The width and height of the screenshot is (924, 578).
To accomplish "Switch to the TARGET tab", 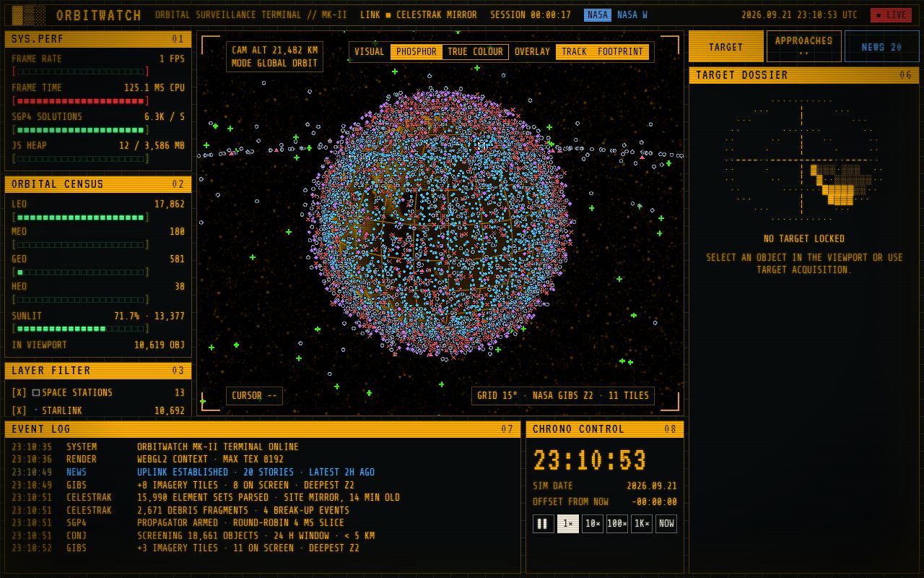I will coord(725,46).
